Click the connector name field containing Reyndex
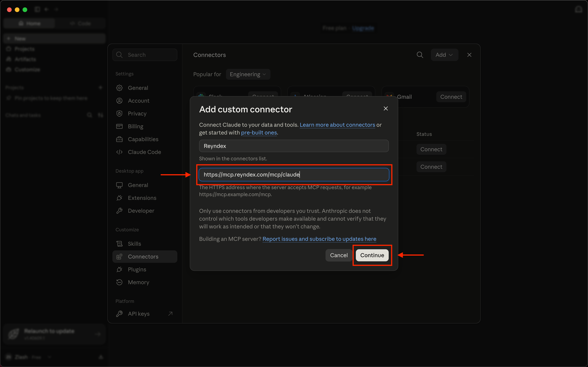The height and width of the screenshot is (367, 588). click(294, 146)
